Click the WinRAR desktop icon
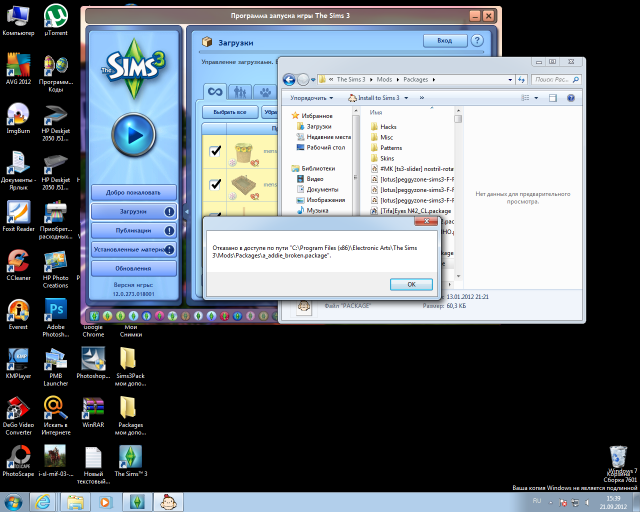Image resolution: width=640 pixels, height=512 pixels. (93, 412)
